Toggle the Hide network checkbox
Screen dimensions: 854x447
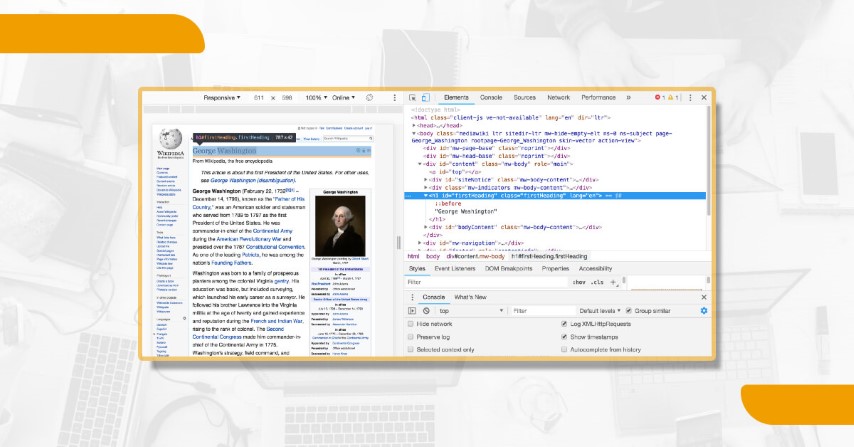tap(411, 324)
